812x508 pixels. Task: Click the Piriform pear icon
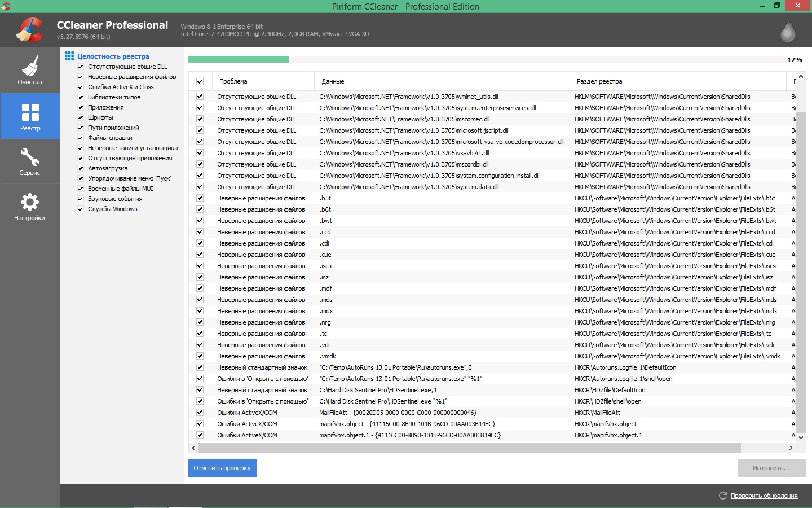[x=788, y=31]
